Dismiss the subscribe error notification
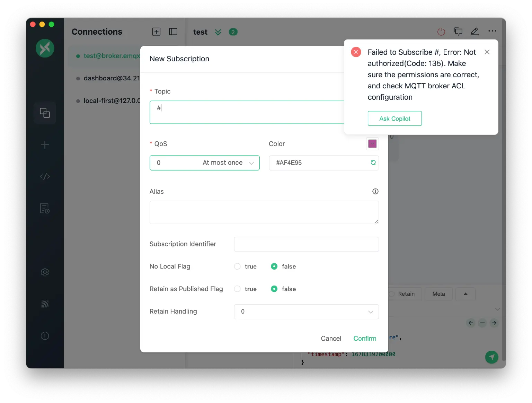This screenshot has height=403, width=532. (x=487, y=52)
